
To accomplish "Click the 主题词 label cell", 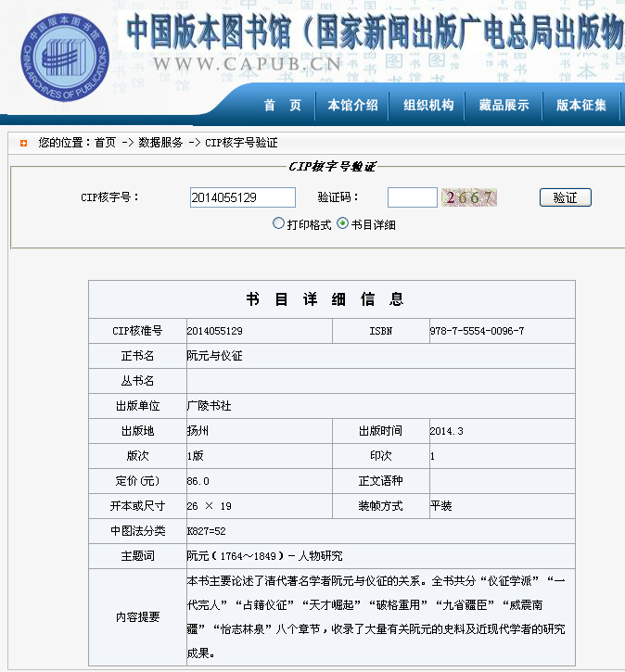I will (x=137, y=556).
